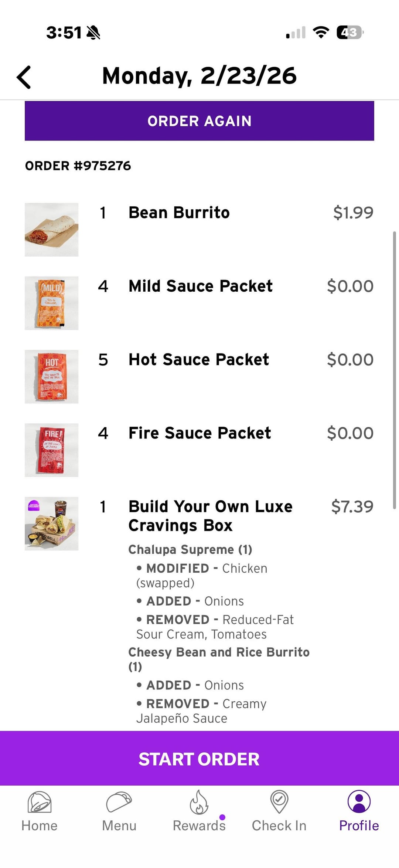Open the Rewards flame icon
Image resolution: width=399 pixels, height=868 pixels.
click(x=199, y=802)
